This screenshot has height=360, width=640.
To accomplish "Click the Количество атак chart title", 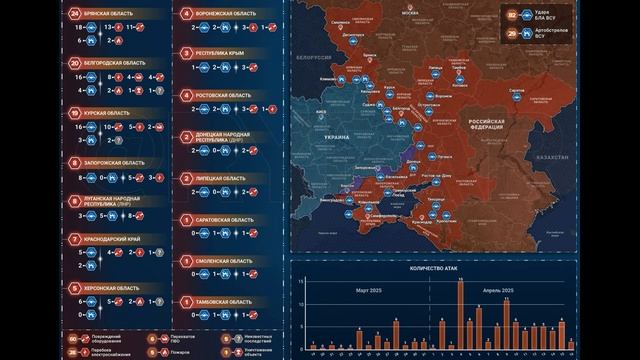I will [x=433, y=269].
